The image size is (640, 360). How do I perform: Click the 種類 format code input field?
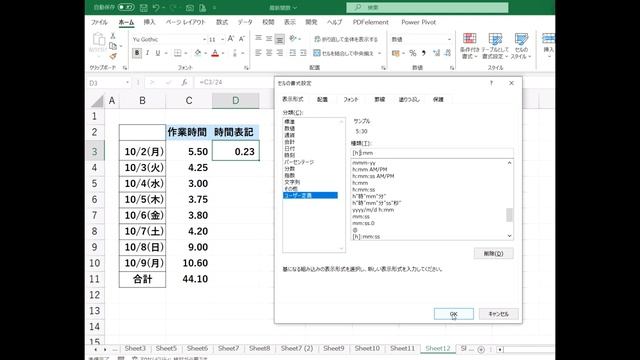(x=432, y=153)
